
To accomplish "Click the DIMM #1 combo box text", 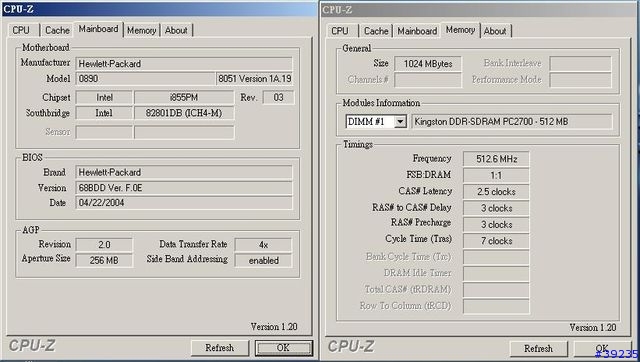I will 370,122.
